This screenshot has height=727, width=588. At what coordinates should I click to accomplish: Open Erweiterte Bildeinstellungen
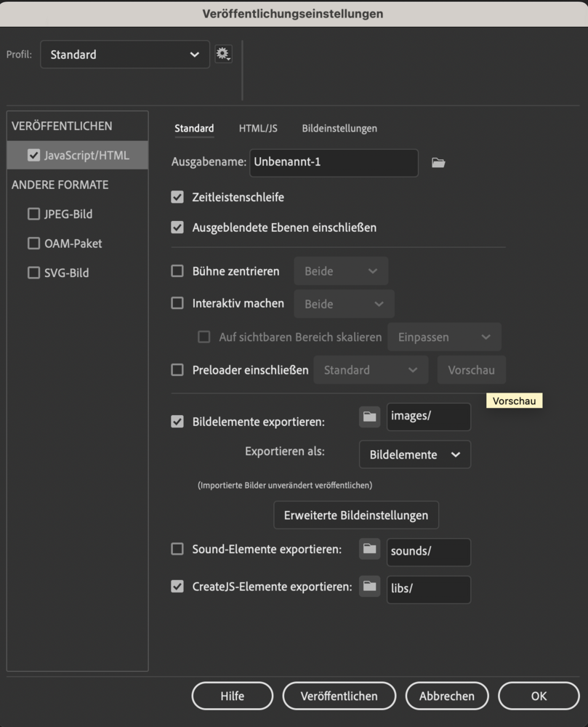356,515
